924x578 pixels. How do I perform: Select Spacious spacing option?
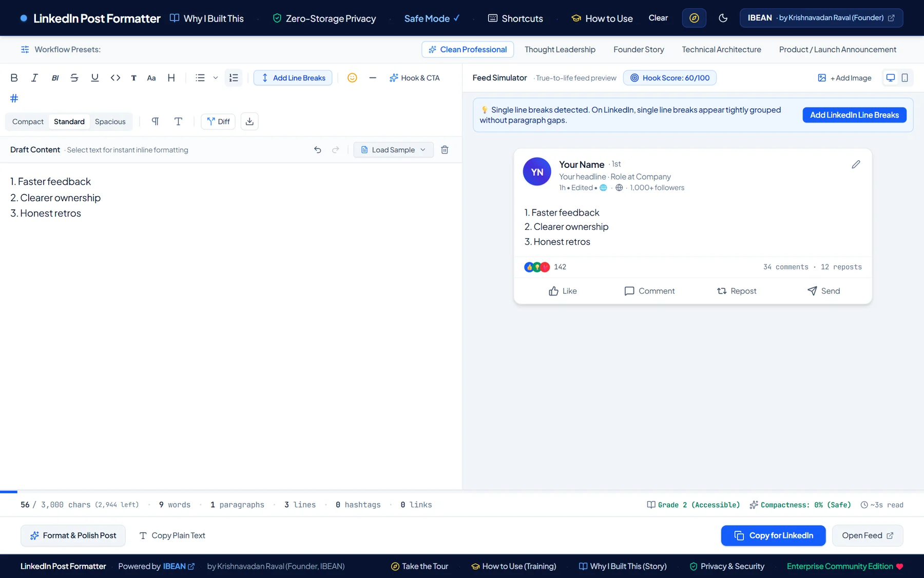coord(110,122)
